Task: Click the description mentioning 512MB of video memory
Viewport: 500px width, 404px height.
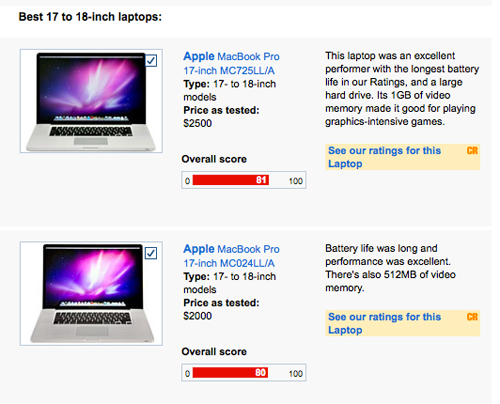Action: point(390,268)
